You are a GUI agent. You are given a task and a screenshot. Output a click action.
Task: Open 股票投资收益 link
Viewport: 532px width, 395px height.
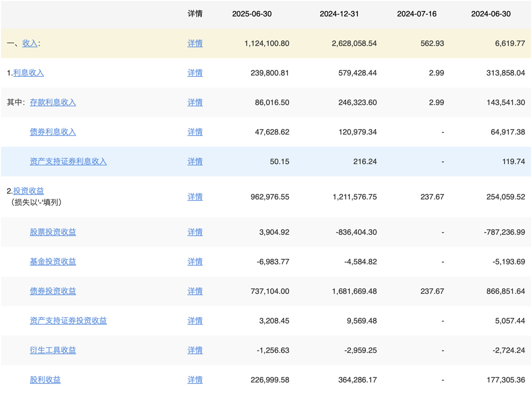[x=53, y=232]
